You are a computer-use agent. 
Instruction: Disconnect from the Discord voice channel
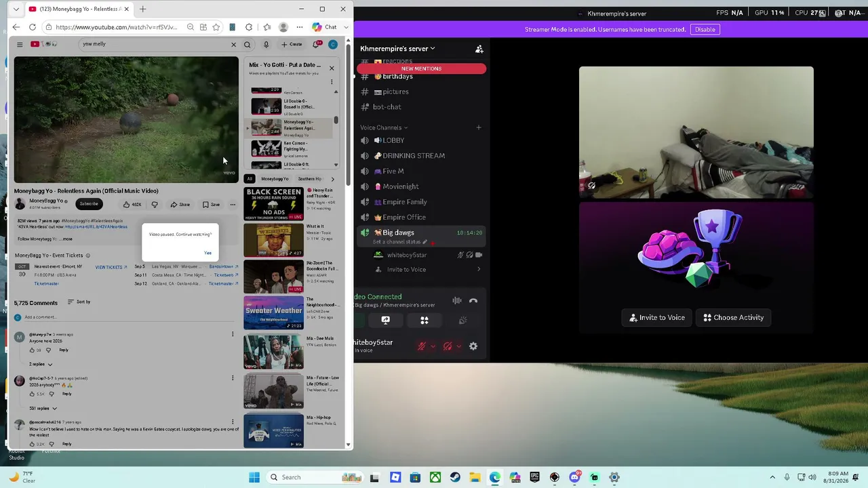473,300
